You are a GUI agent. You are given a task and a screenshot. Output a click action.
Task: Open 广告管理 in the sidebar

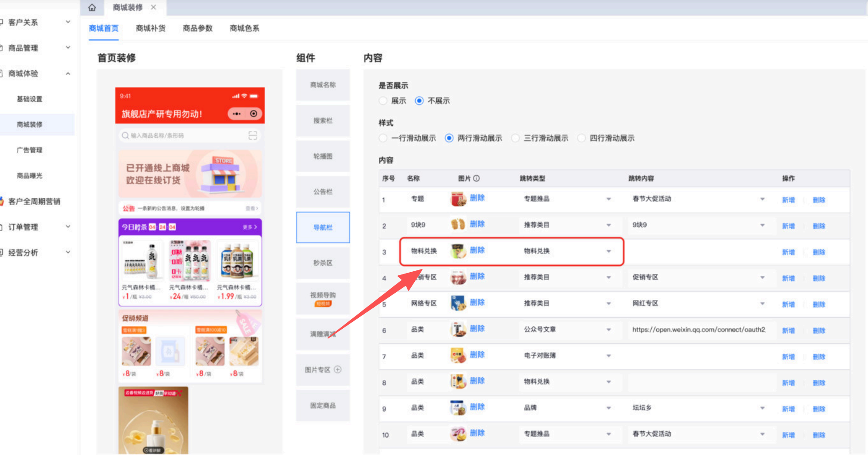[30, 150]
